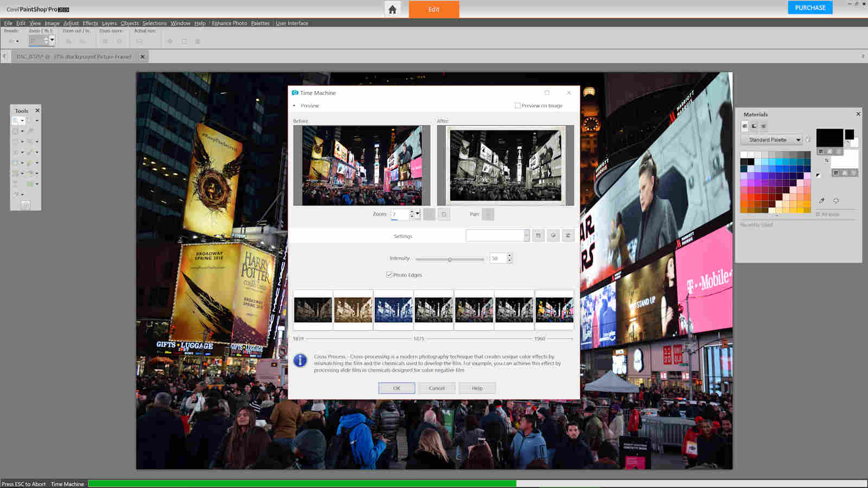Screen dimensions: 868x488
Task: Click the small black foreground color box
Action: tap(849, 133)
